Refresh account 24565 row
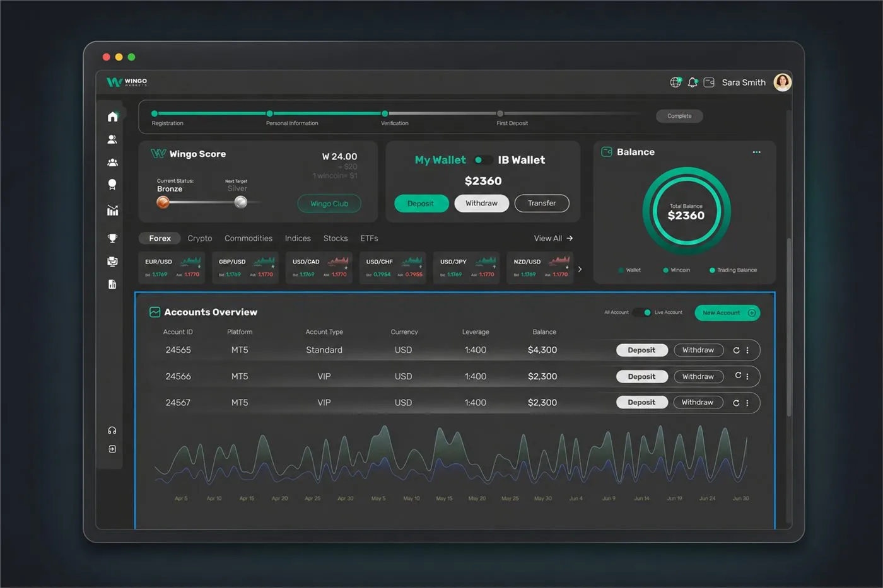 point(736,350)
